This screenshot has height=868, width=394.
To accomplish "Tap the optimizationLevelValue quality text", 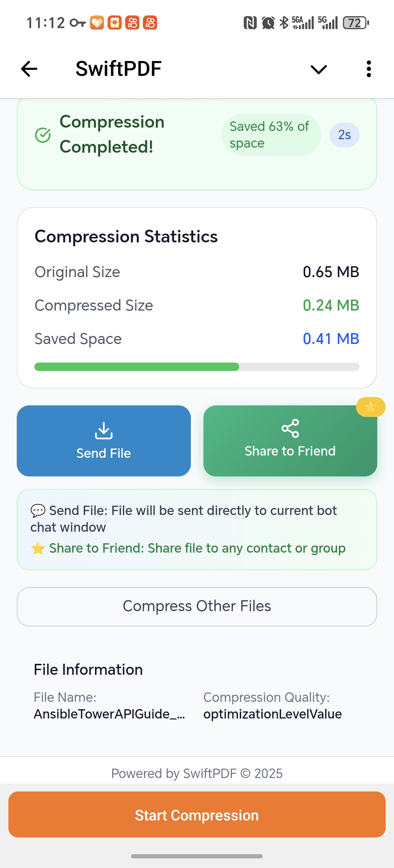I will pyautogui.click(x=272, y=714).
